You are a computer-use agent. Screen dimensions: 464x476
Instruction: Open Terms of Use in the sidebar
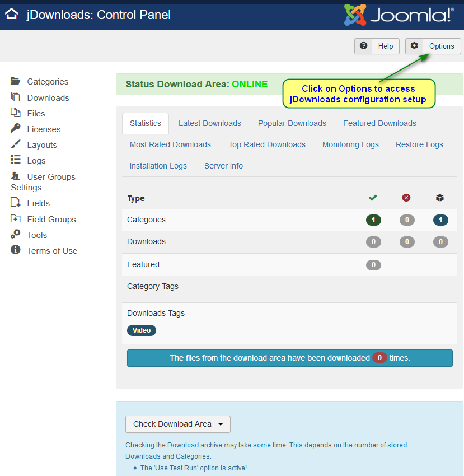[52, 251]
